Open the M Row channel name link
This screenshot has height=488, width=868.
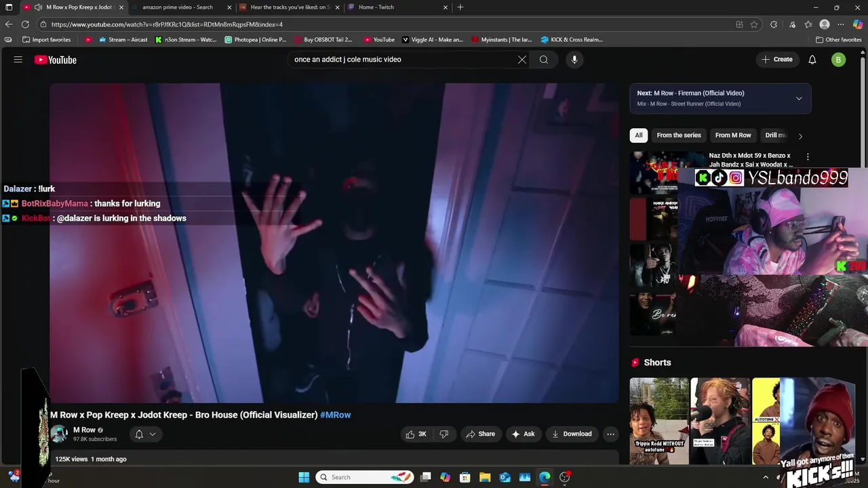[84, 430]
